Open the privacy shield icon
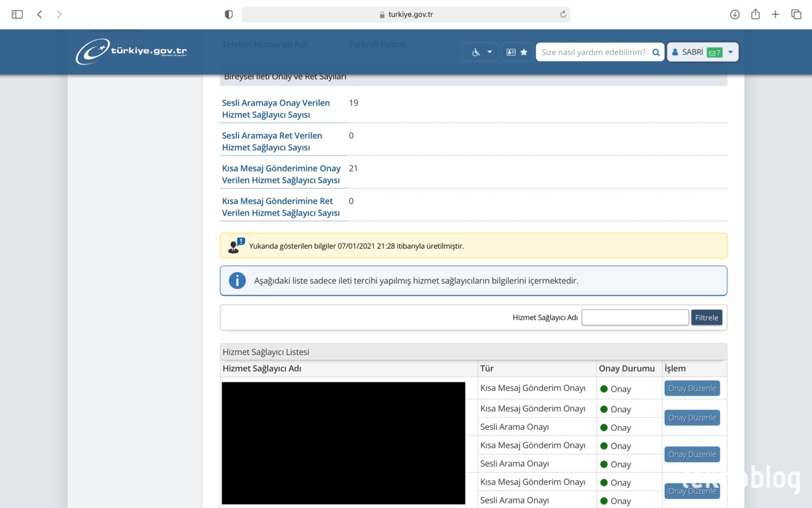This screenshot has width=812, height=508. click(x=229, y=14)
